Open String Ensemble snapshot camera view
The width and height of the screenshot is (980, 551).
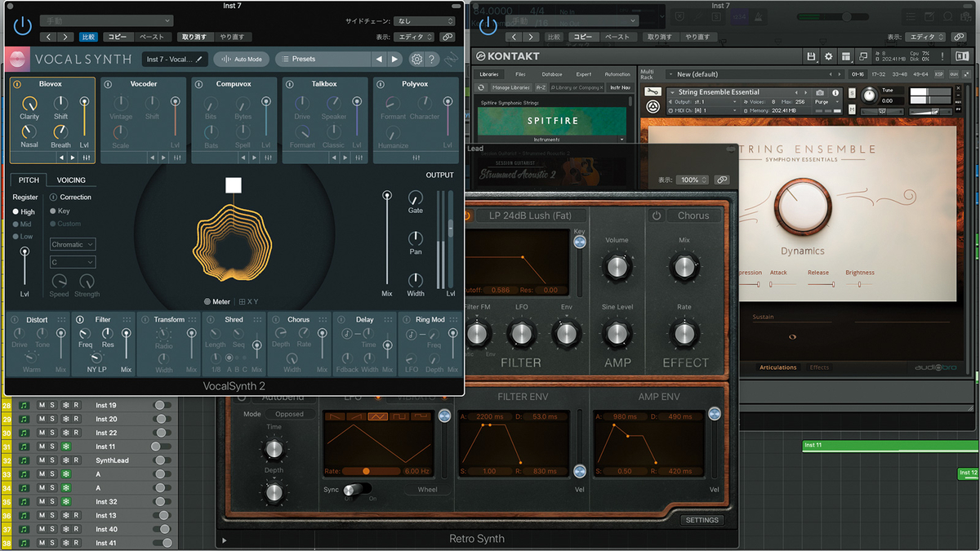tap(819, 92)
